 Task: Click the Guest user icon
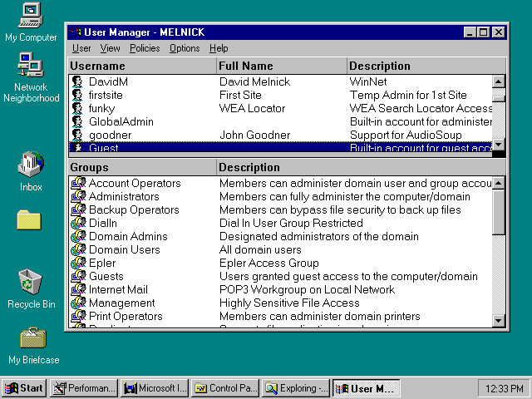(x=77, y=147)
